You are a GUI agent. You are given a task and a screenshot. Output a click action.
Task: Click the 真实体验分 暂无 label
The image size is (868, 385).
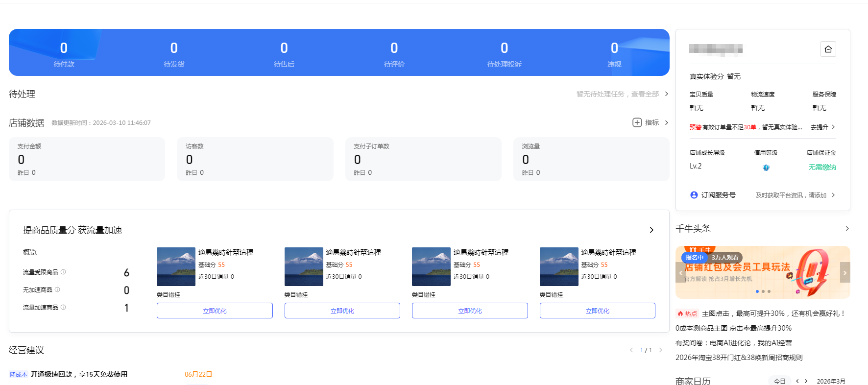[x=715, y=76]
